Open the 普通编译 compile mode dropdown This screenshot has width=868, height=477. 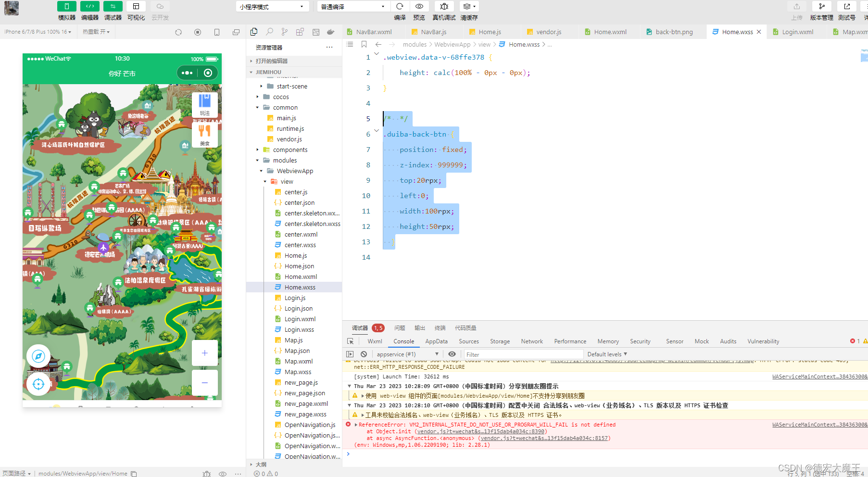click(x=352, y=6)
